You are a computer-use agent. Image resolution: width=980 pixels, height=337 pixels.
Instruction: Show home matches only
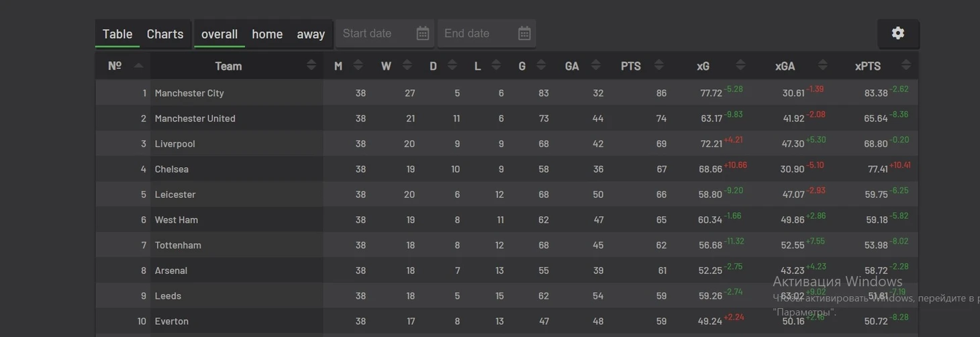[267, 34]
